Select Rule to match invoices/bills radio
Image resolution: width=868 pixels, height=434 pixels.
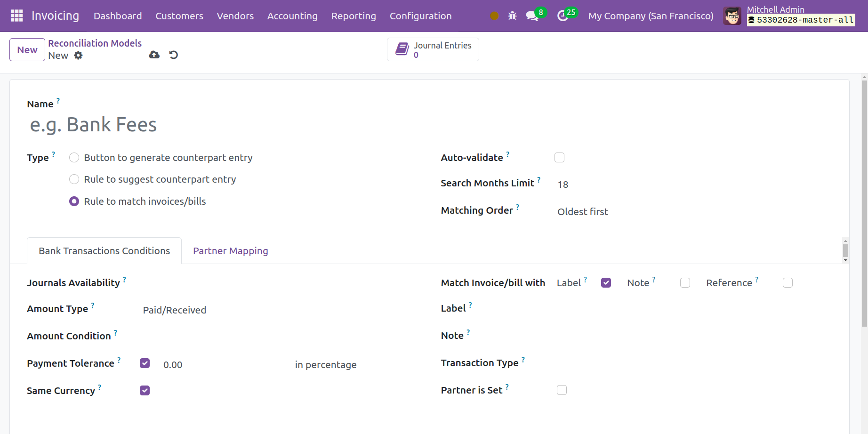click(74, 201)
